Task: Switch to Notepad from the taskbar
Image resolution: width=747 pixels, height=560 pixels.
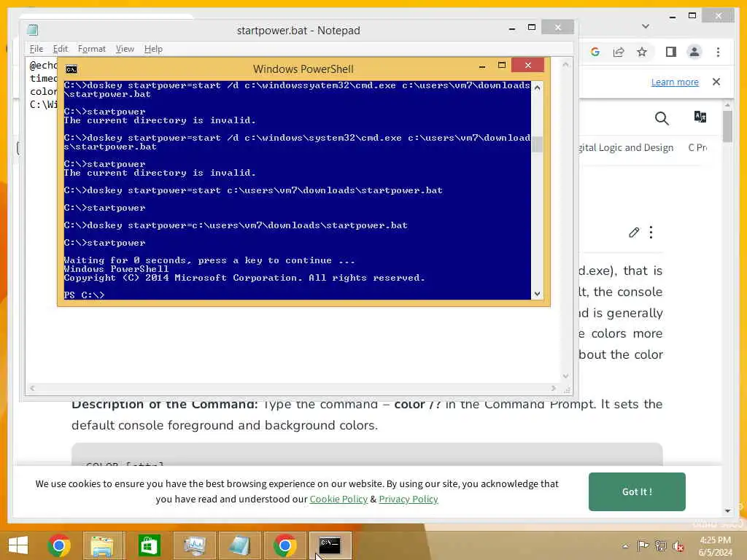Action: coord(239,545)
